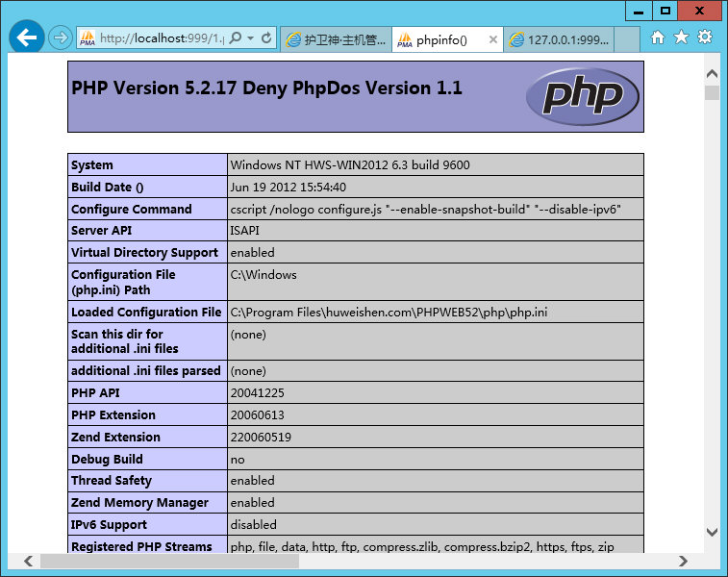This screenshot has height=577, width=728.
Task: Open the Home page icon
Action: point(658,38)
